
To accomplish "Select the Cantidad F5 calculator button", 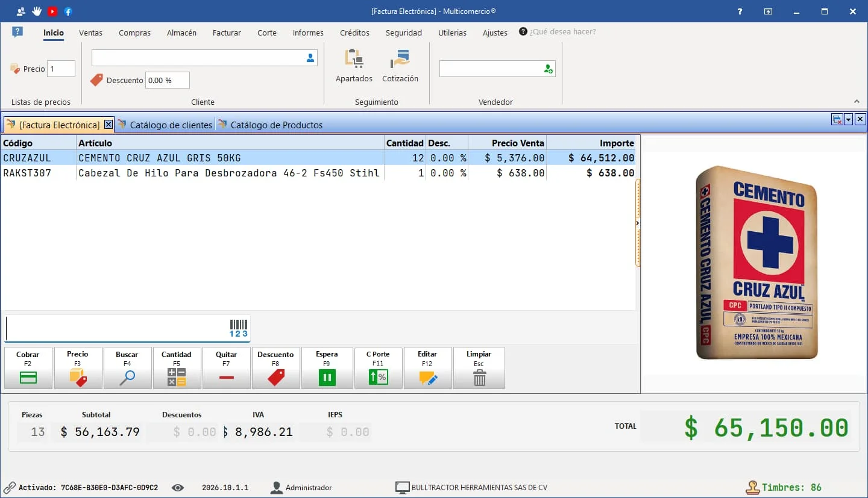I will (177, 368).
